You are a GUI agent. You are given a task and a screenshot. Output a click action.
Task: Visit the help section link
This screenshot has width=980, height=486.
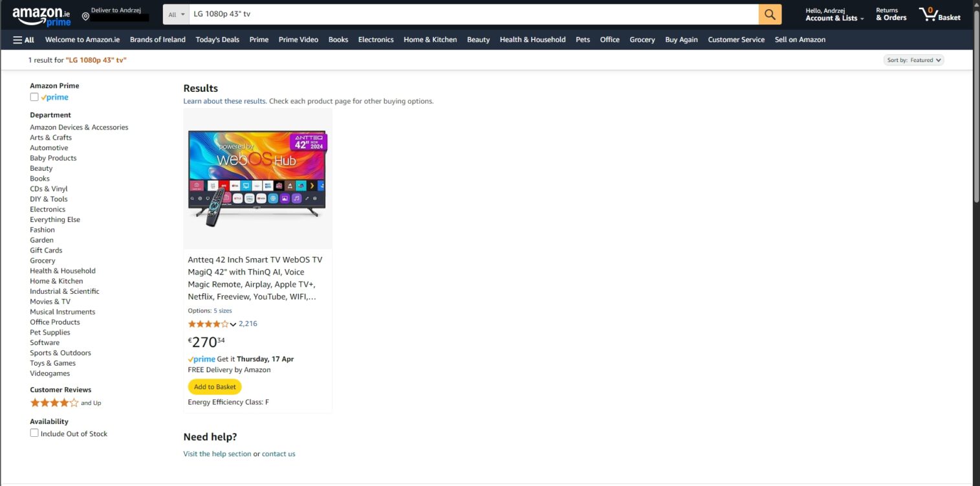217,454
